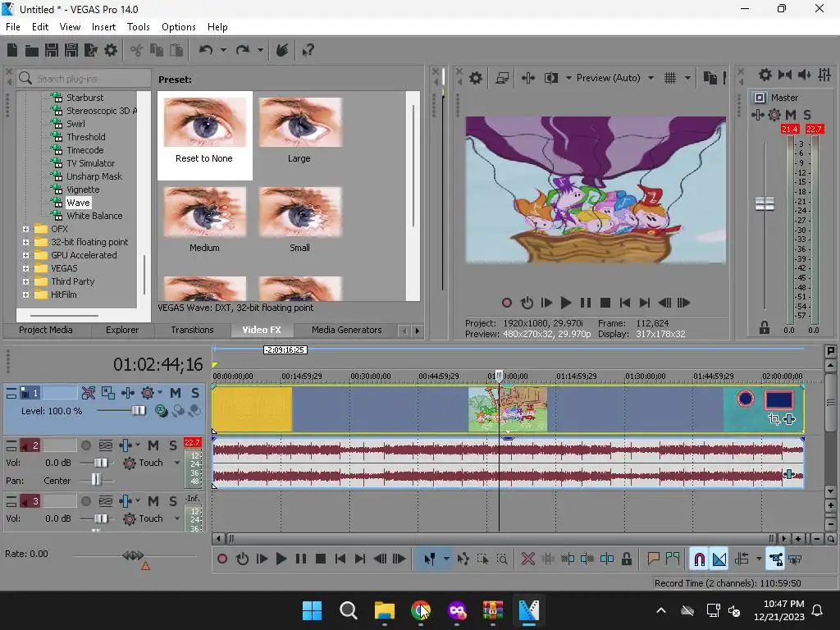840x630 pixels.
Task: Click the Search plug-ins field
Action: [x=84, y=79]
